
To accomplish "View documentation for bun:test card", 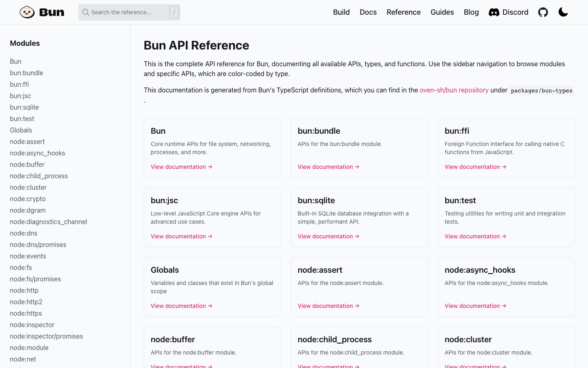I will tap(476, 236).
